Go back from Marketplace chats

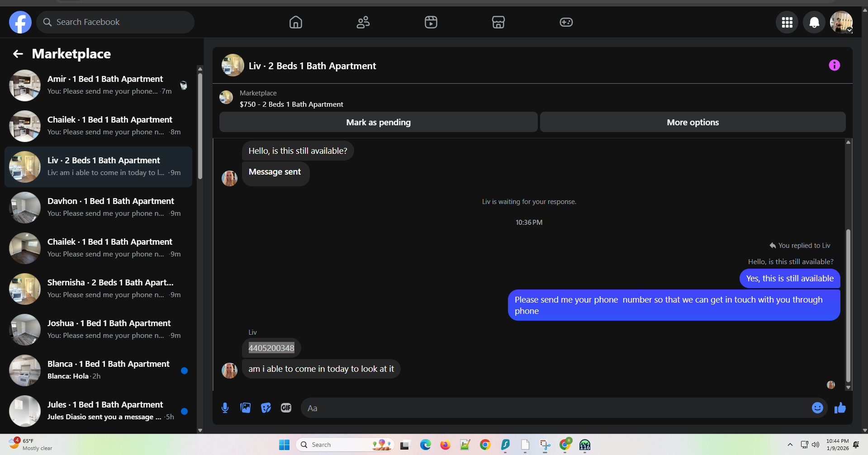click(18, 54)
